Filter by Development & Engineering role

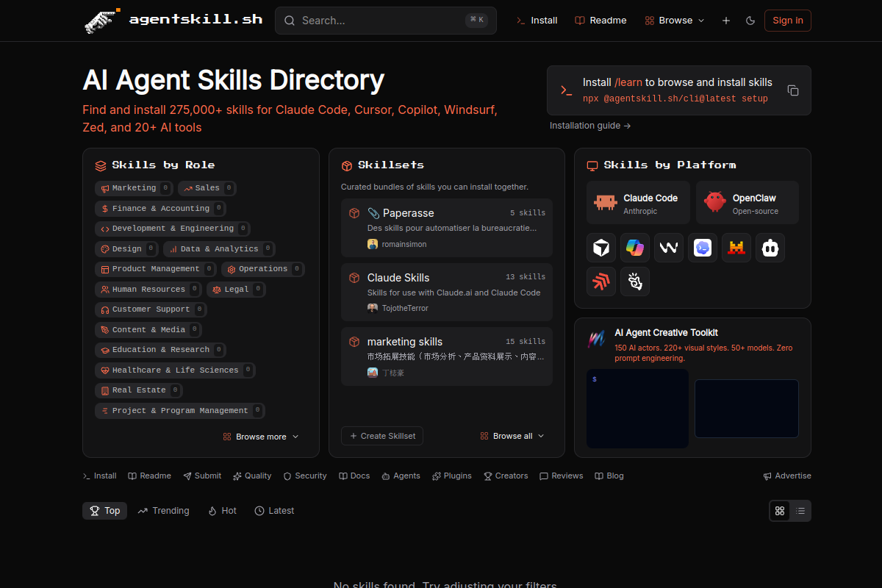[173, 229]
